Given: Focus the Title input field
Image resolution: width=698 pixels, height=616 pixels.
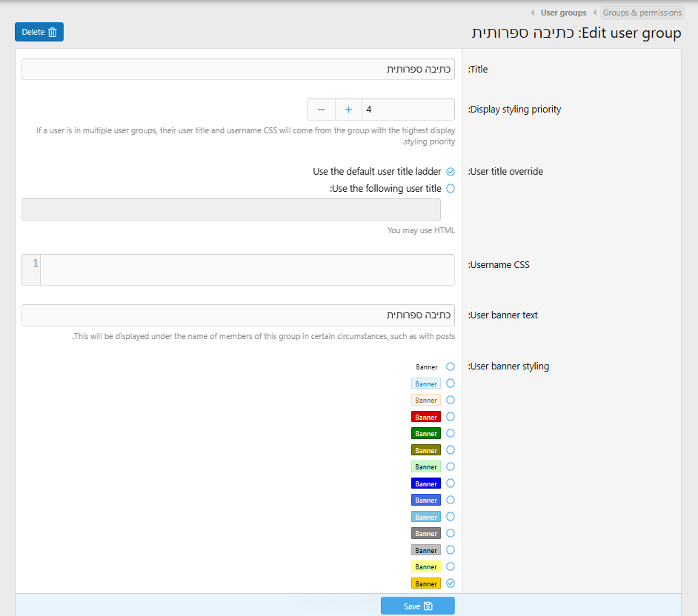Looking at the screenshot, I should (x=238, y=70).
